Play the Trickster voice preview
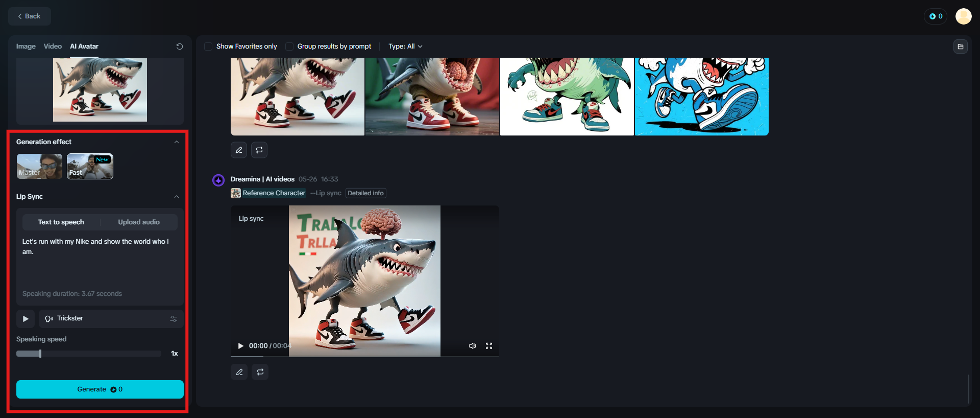Viewport: 980px width, 418px height. (26, 319)
